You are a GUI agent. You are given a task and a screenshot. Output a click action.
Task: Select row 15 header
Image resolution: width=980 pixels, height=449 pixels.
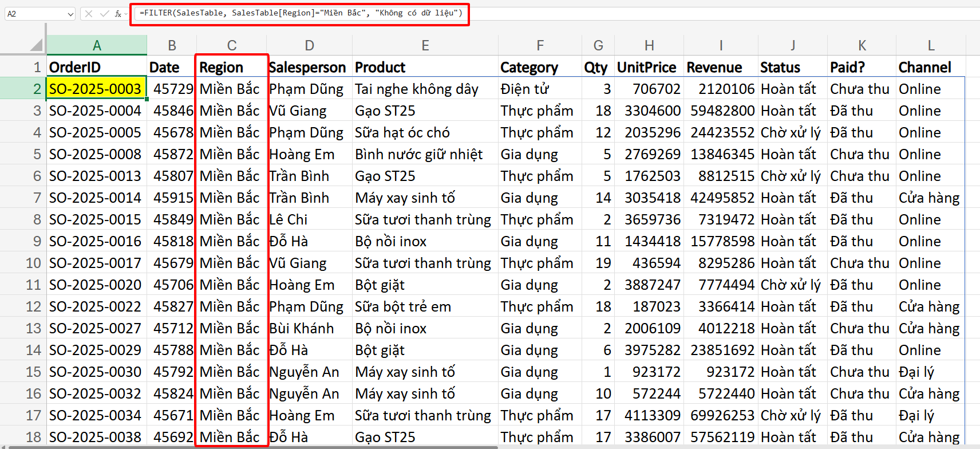[x=23, y=372]
